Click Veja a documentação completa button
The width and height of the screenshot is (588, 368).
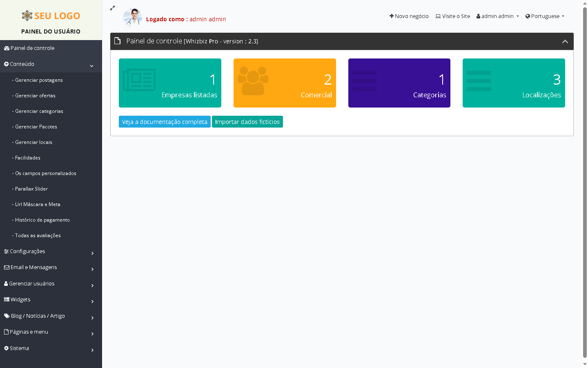pos(165,122)
